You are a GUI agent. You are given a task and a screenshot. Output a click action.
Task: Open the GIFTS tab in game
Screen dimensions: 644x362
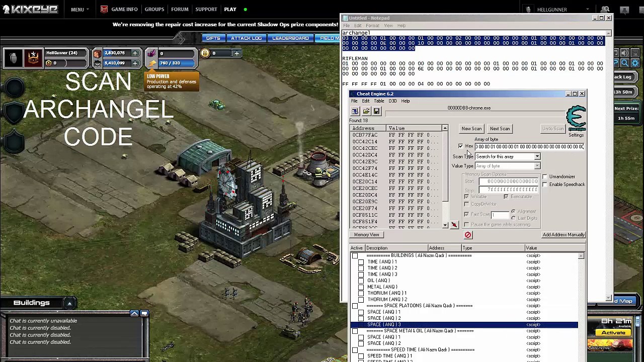pyautogui.click(x=213, y=38)
